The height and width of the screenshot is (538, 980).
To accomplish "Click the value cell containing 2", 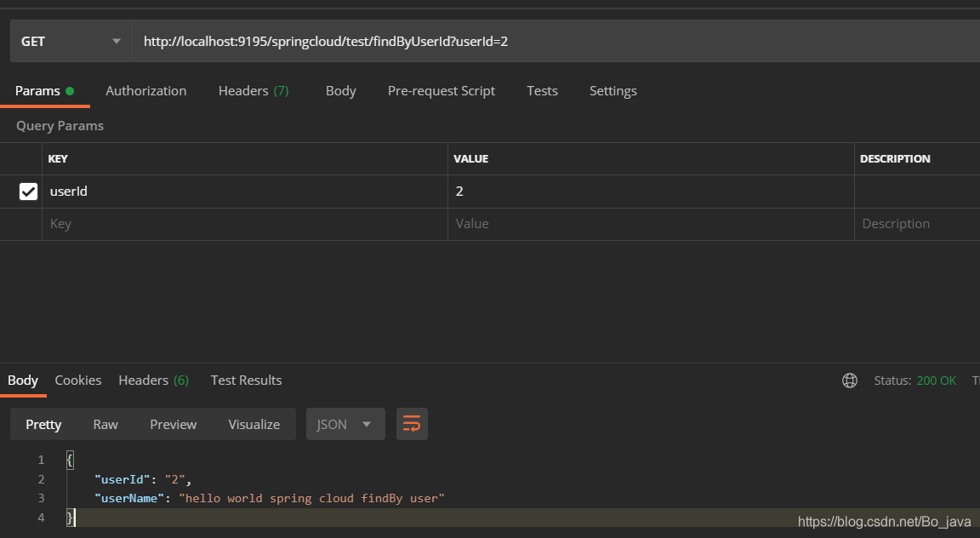I will (x=651, y=192).
